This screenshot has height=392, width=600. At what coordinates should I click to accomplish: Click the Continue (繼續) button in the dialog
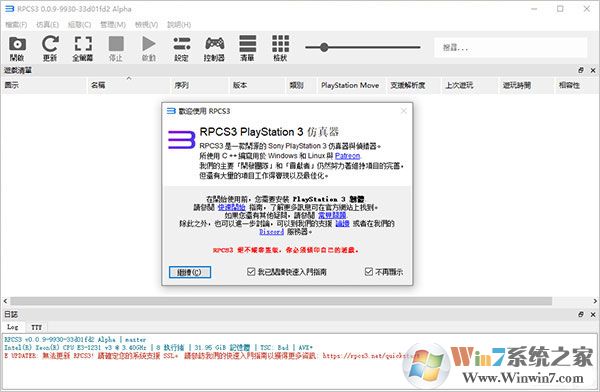(x=190, y=272)
